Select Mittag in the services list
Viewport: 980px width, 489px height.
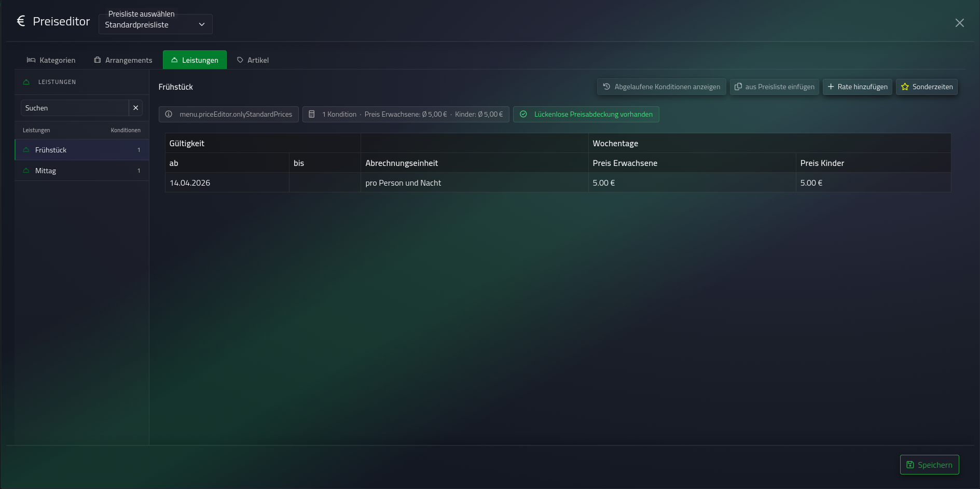pos(82,171)
